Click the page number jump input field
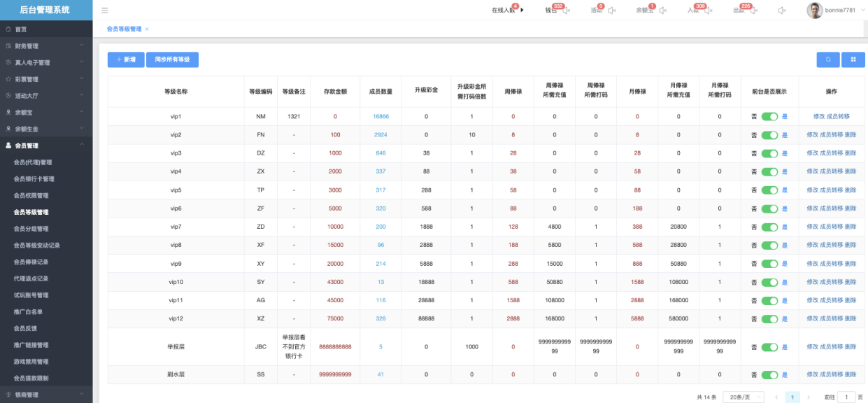 point(846,397)
